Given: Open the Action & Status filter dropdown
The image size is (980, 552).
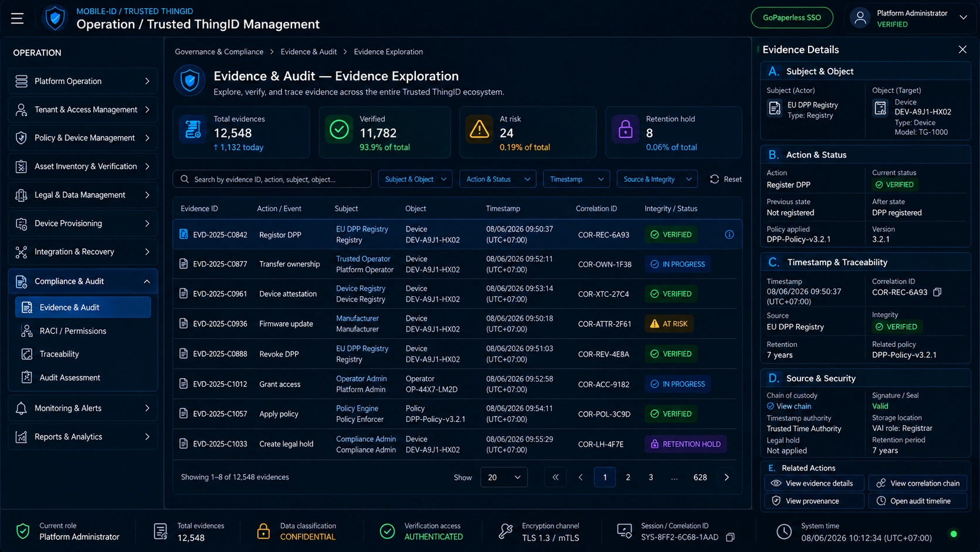Looking at the screenshot, I should 497,179.
